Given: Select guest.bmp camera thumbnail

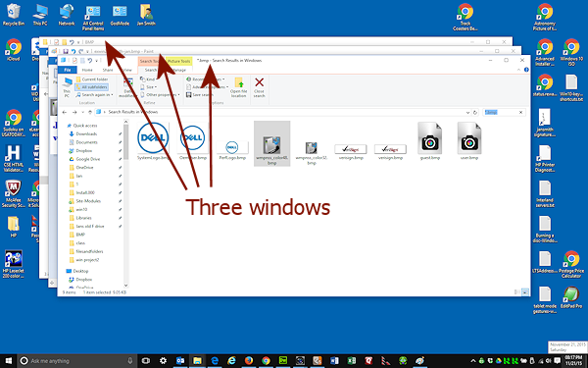Looking at the screenshot, I should point(430,141).
